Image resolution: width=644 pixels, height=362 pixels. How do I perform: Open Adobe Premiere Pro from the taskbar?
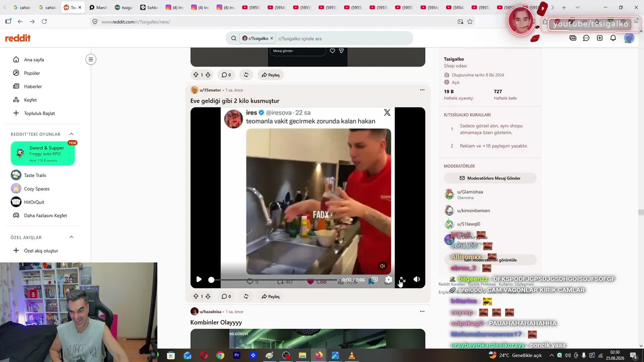[x=236, y=355]
